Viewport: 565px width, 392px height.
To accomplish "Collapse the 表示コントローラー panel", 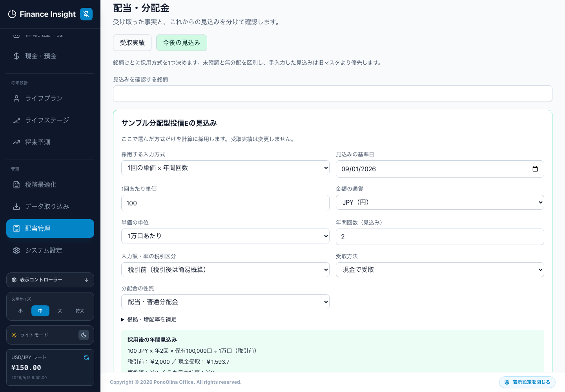I will [50, 280].
